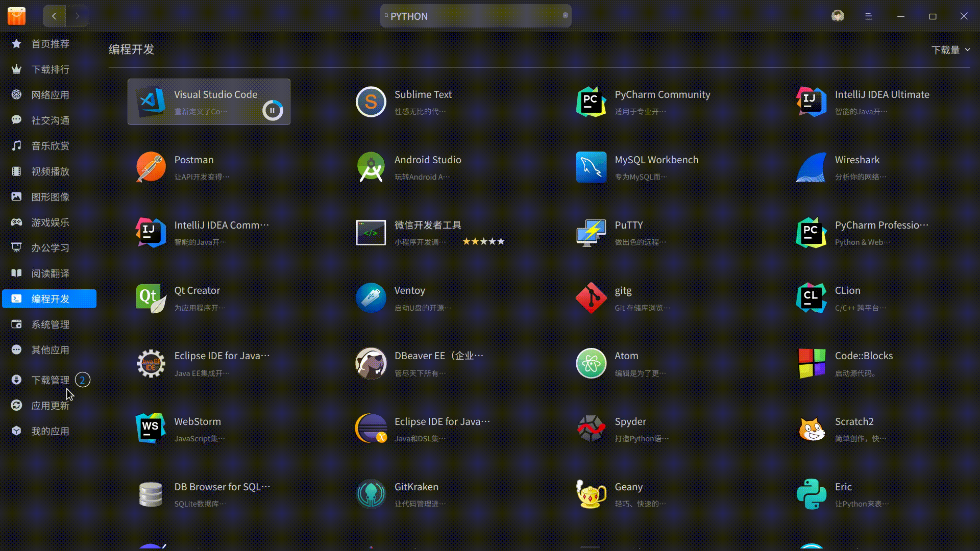980x551 pixels.
Task: Open the hamburger main menu
Action: pyautogui.click(x=868, y=16)
